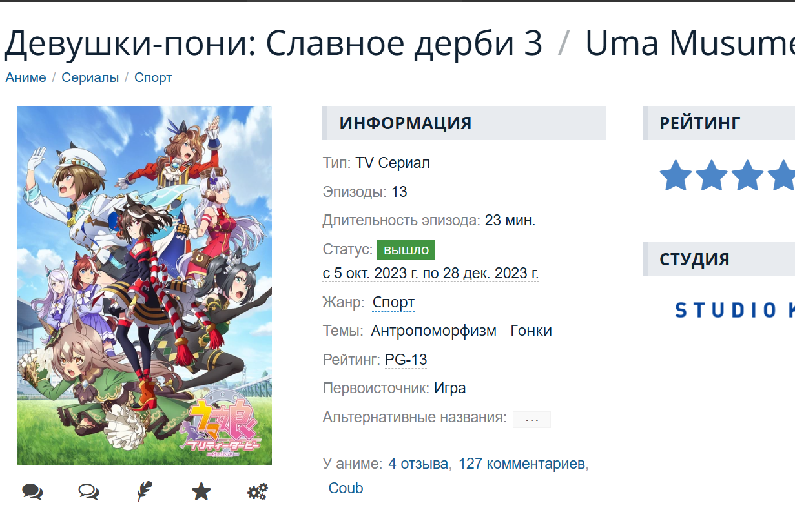Select the second blue rating star
The width and height of the screenshot is (795, 532).
coord(711,176)
